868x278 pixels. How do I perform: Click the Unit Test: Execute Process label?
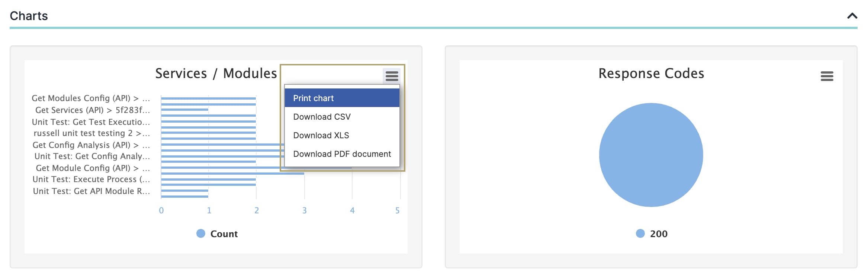click(91, 180)
